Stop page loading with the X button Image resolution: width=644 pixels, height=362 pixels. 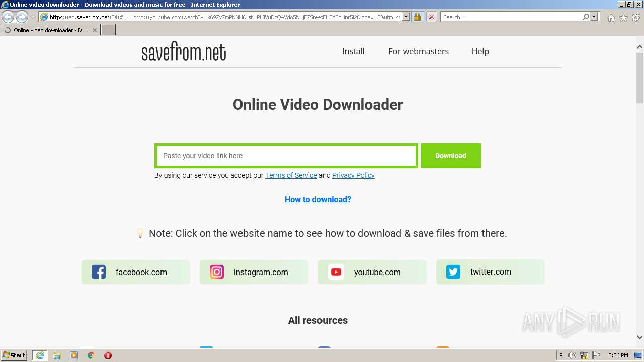(x=431, y=17)
